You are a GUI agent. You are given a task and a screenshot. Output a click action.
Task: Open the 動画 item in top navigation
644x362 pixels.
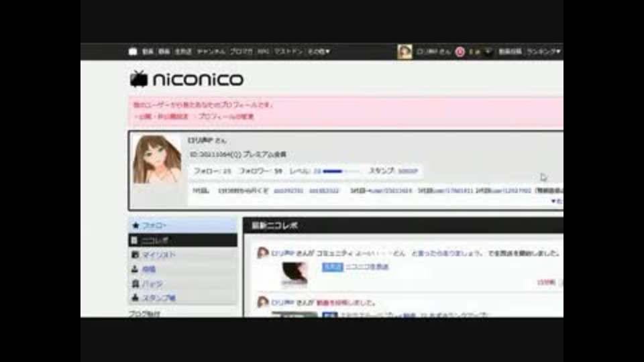[148, 52]
